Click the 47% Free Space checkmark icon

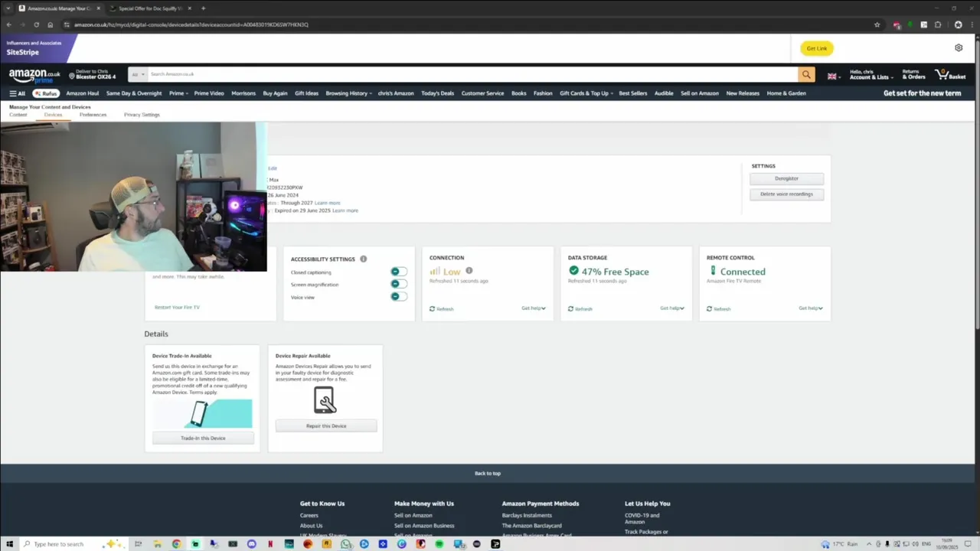(573, 271)
